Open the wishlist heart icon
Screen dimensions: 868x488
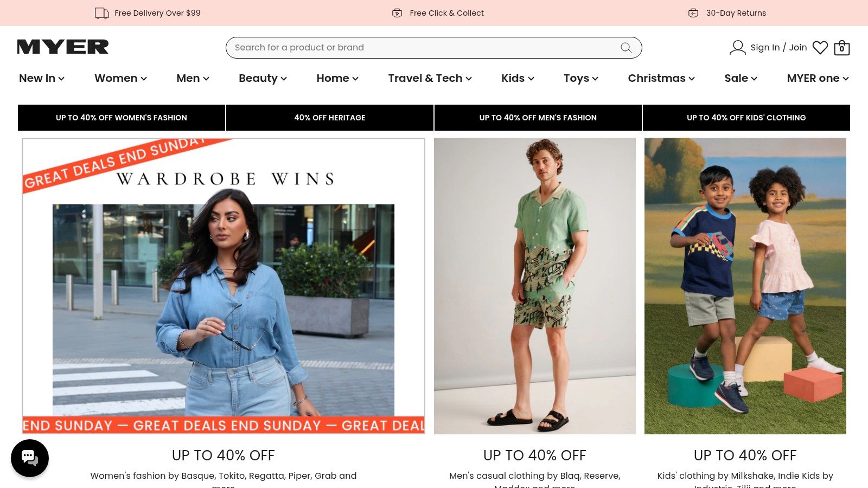tap(820, 48)
